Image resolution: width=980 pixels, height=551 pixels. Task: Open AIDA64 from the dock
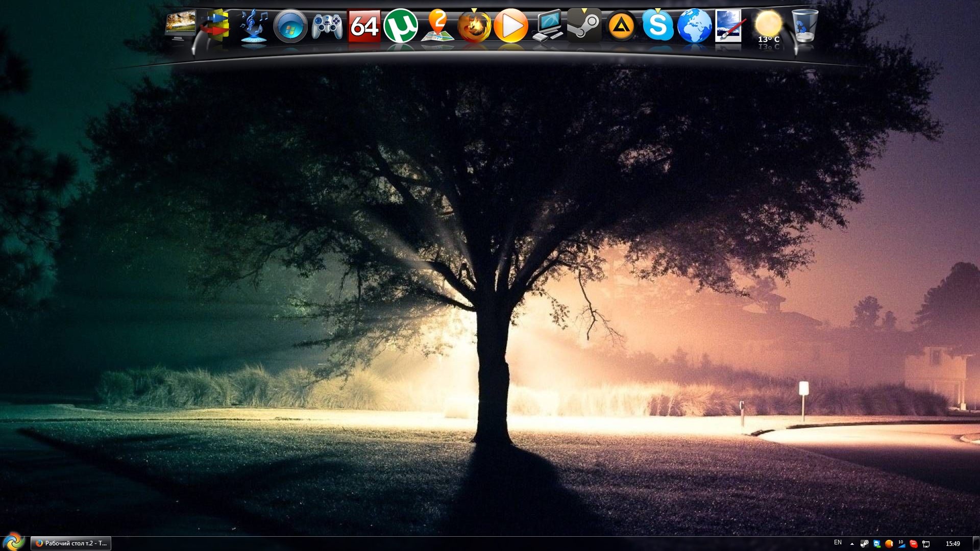tap(364, 26)
